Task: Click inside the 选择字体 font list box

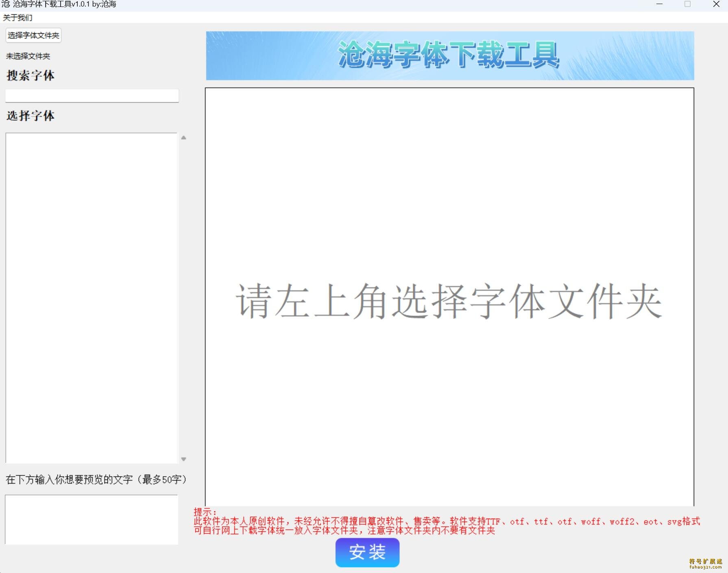Action: click(92, 298)
